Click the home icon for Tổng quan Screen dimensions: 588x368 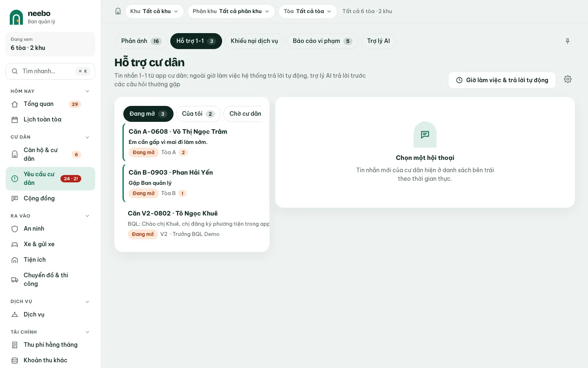click(15, 104)
